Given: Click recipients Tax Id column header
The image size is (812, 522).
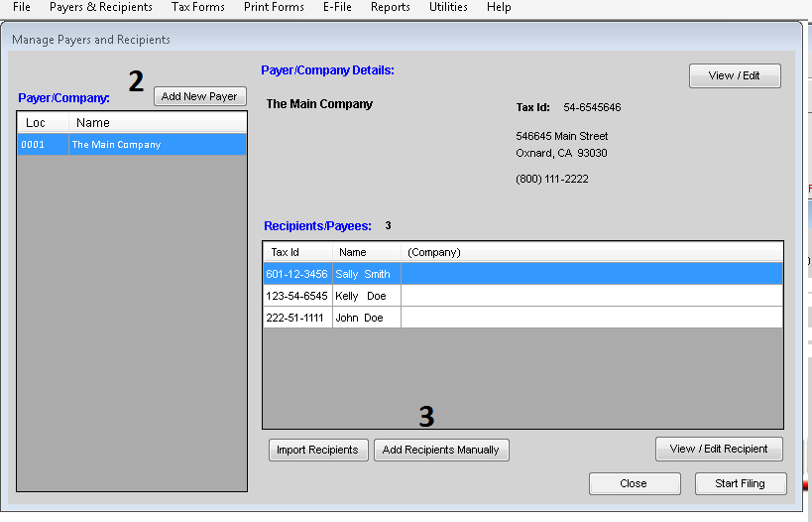Looking at the screenshot, I should coord(297,252).
